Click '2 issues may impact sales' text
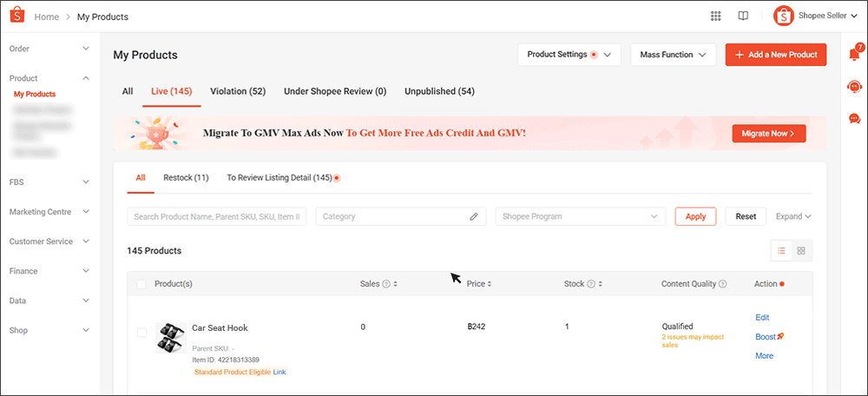Image resolution: width=868 pixels, height=396 pixels. click(693, 340)
